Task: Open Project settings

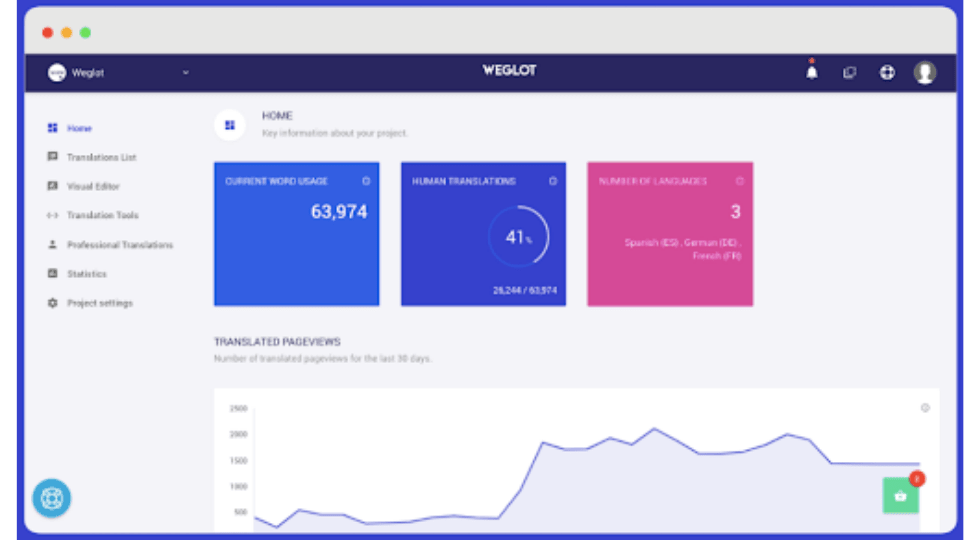Action: tap(100, 303)
